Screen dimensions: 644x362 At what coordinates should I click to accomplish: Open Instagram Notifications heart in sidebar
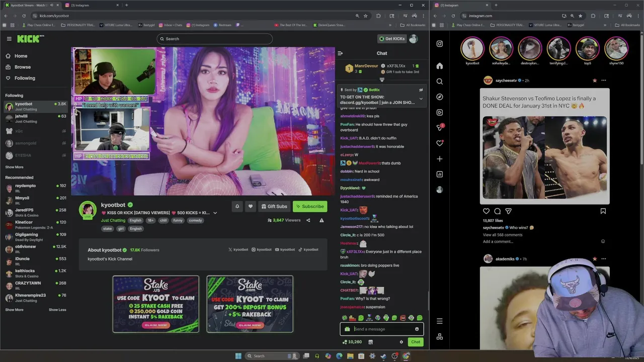click(x=440, y=143)
